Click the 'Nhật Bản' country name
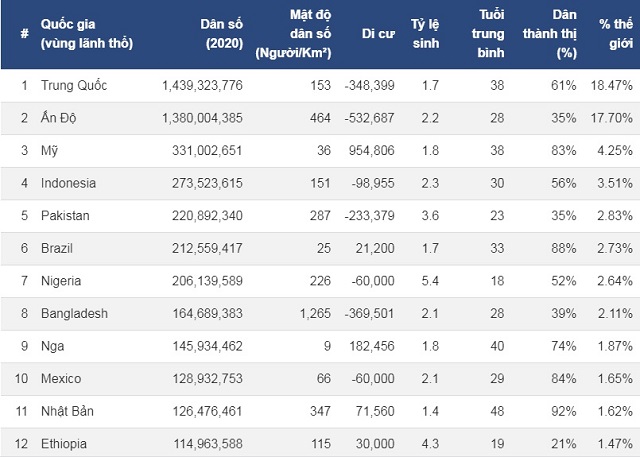 [x=67, y=411]
